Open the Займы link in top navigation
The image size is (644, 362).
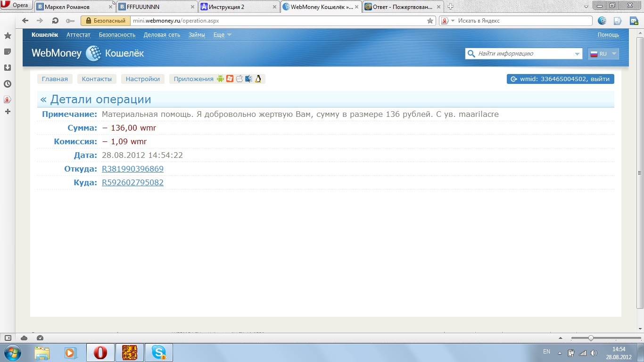point(197,35)
